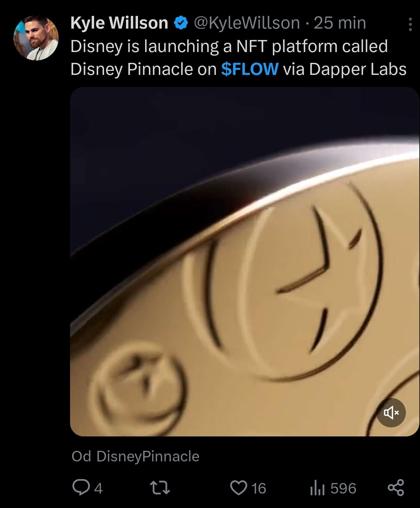Click the 596 views count

tap(343, 488)
